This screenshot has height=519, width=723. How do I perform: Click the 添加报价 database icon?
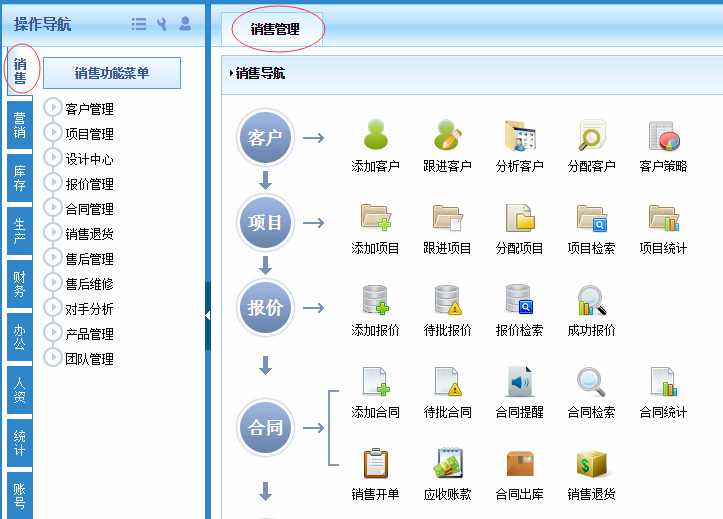pos(375,300)
